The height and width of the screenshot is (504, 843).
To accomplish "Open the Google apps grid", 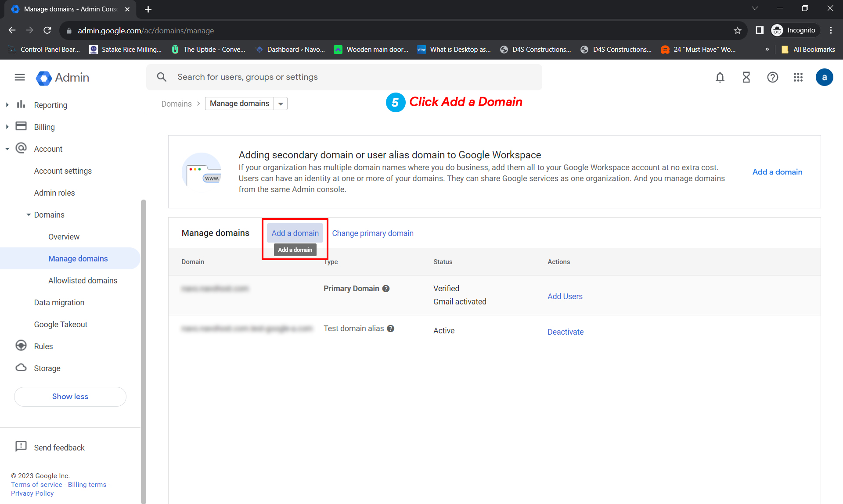I will [x=798, y=77].
